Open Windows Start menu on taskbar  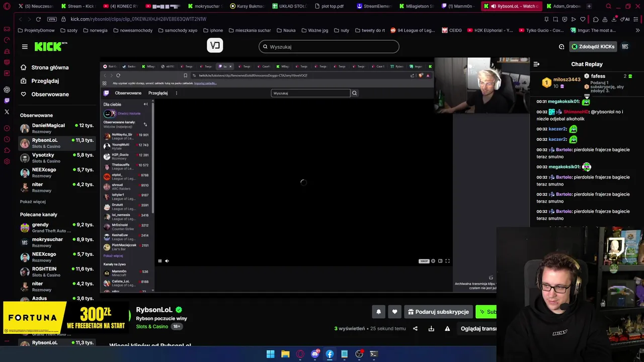(270, 354)
